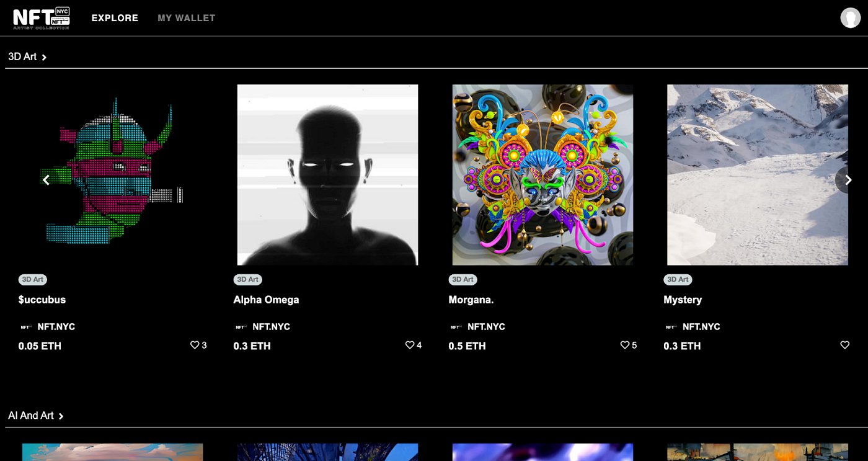Viewport: 868px width, 461px height.
Task: Toggle heart on Morgana. artwork
Action: click(625, 345)
